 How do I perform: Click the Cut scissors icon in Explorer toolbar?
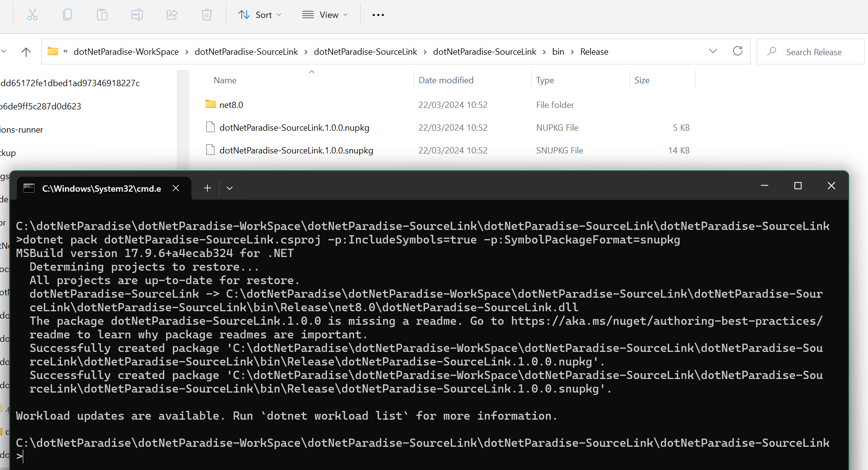click(32, 15)
